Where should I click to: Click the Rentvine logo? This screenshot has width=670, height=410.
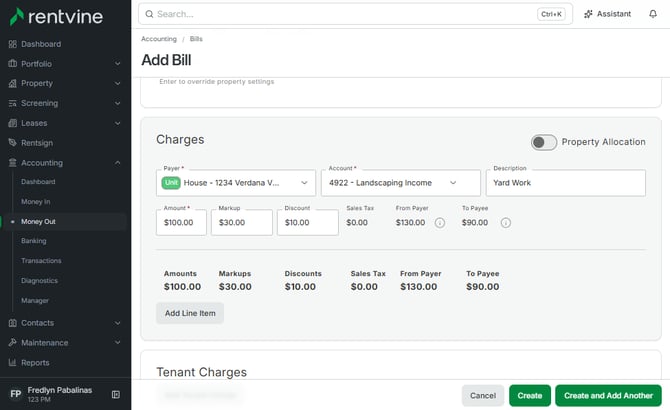56,17
